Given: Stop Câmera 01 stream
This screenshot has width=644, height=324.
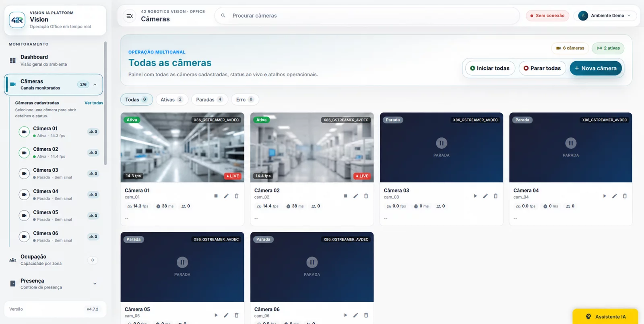Looking at the screenshot, I should click(216, 196).
